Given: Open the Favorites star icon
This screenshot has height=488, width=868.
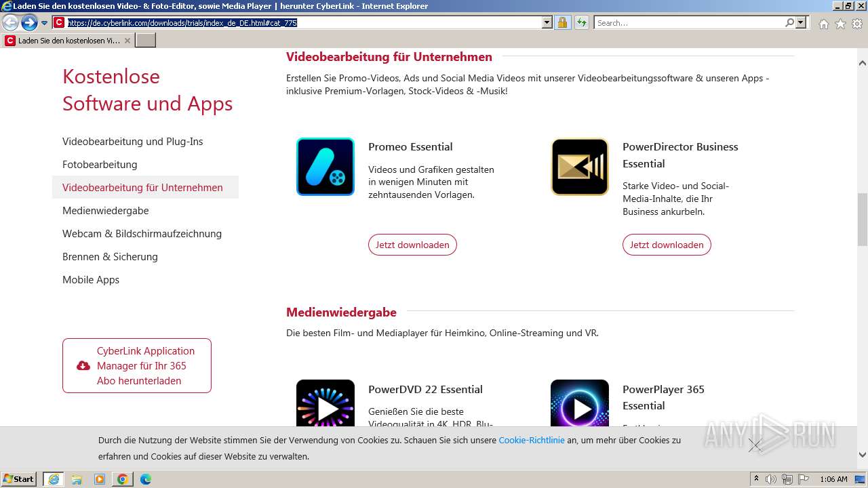Looking at the screenshot, I should click(840, 24).
